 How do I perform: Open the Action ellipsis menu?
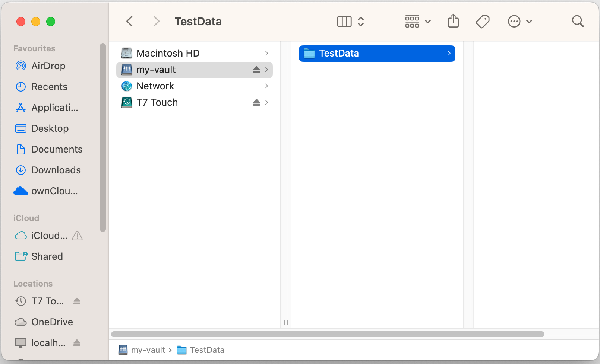point(520,21)
